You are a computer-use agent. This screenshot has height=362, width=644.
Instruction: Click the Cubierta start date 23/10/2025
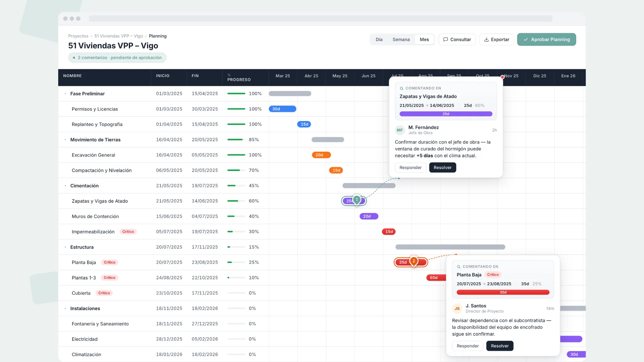pyautogui.click(x=169, y=293)
